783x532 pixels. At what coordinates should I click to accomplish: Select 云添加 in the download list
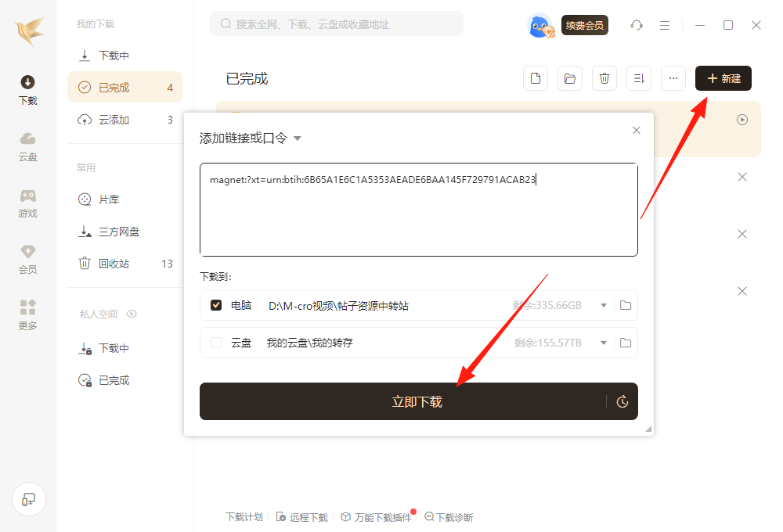(114, 120)
